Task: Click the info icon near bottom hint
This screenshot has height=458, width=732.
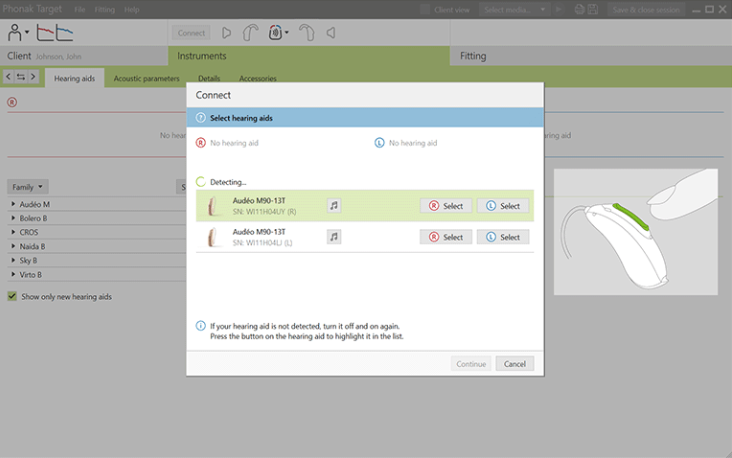Action: click(201, 325)
